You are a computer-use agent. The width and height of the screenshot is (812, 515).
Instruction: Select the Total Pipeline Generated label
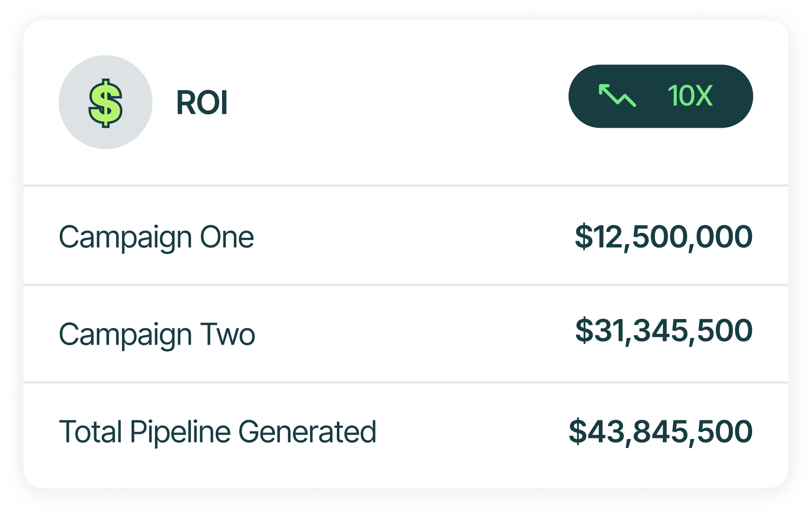point(217,432)
